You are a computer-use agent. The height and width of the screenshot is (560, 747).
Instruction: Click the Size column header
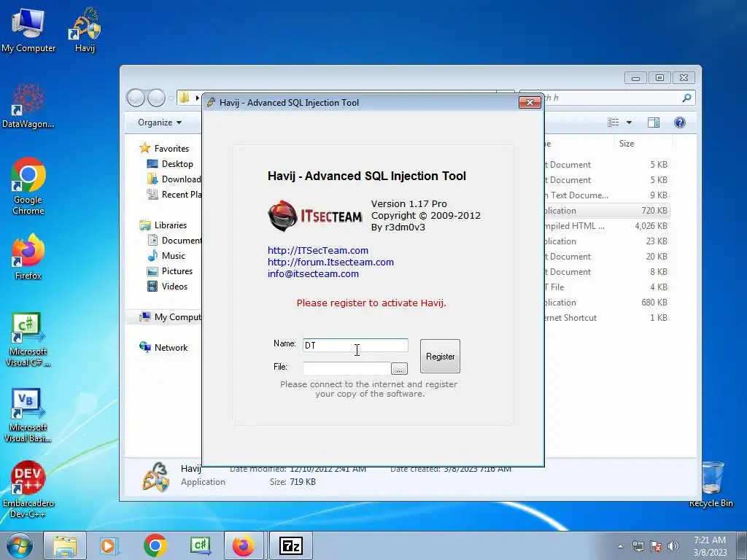(643, 144)
